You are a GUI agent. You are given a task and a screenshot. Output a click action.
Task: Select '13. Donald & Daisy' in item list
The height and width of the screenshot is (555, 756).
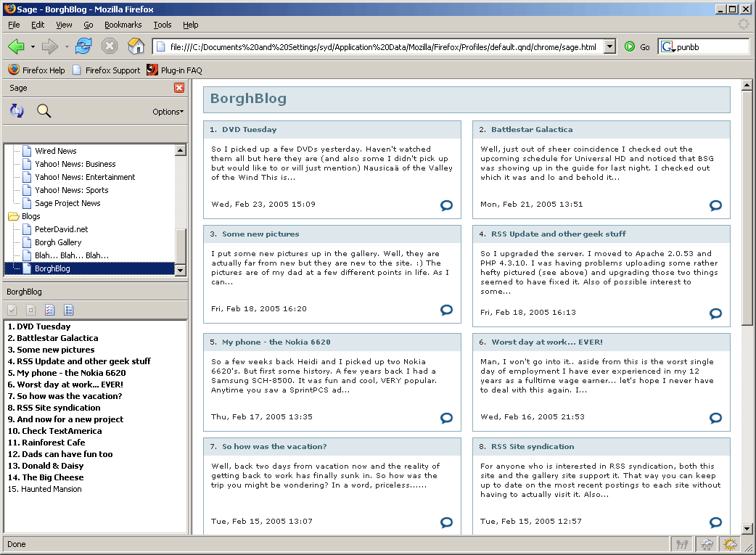tap(46, 466)
